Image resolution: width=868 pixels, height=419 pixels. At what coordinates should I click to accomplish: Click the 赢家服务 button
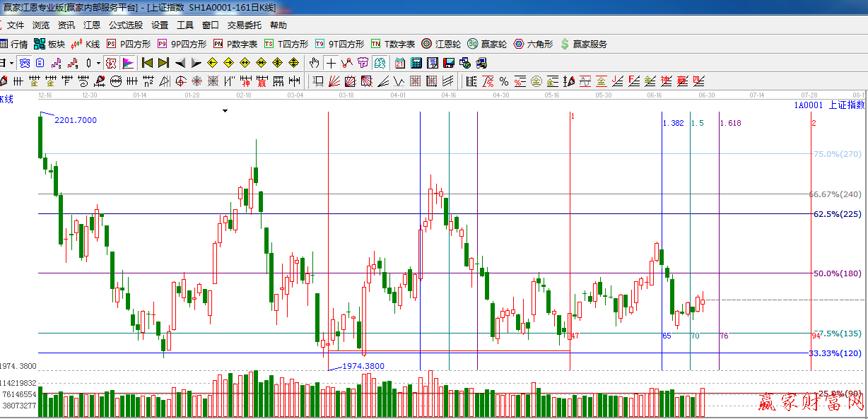coord(584,44)
